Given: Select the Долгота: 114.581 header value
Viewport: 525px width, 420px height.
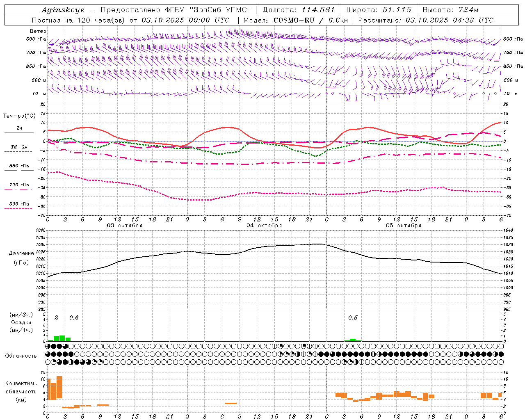Looking at the screenshot, I should point(299,10).
